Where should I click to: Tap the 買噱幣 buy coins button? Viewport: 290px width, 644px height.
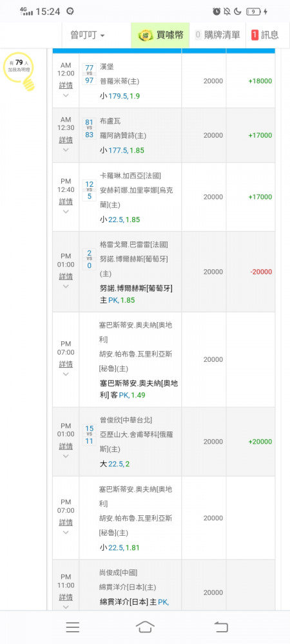[160, 35]
